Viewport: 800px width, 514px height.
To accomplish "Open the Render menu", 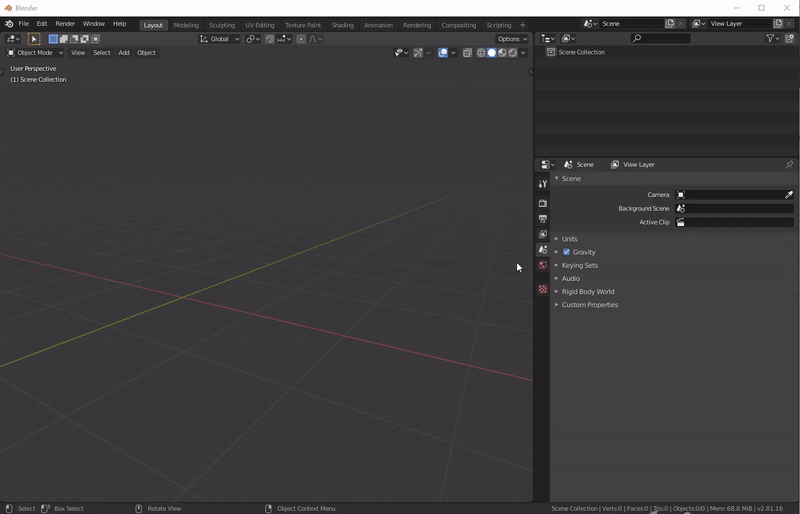I will click(65, 24).
